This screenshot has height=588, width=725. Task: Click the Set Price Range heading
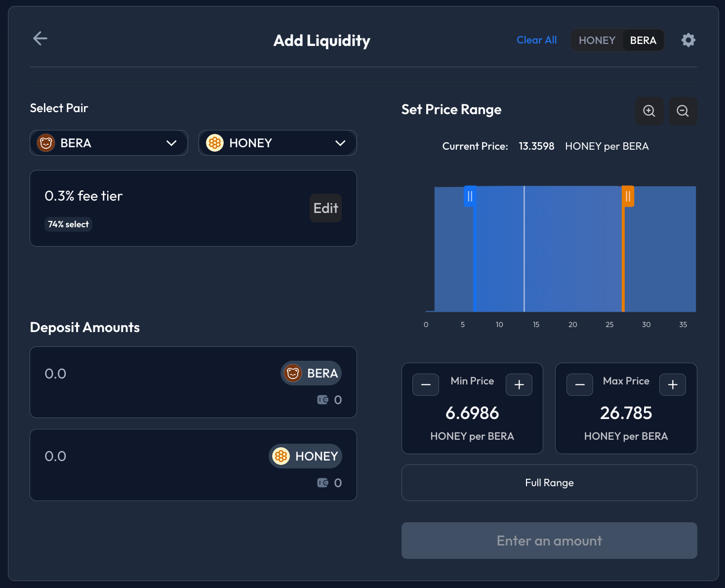(451, 110)
